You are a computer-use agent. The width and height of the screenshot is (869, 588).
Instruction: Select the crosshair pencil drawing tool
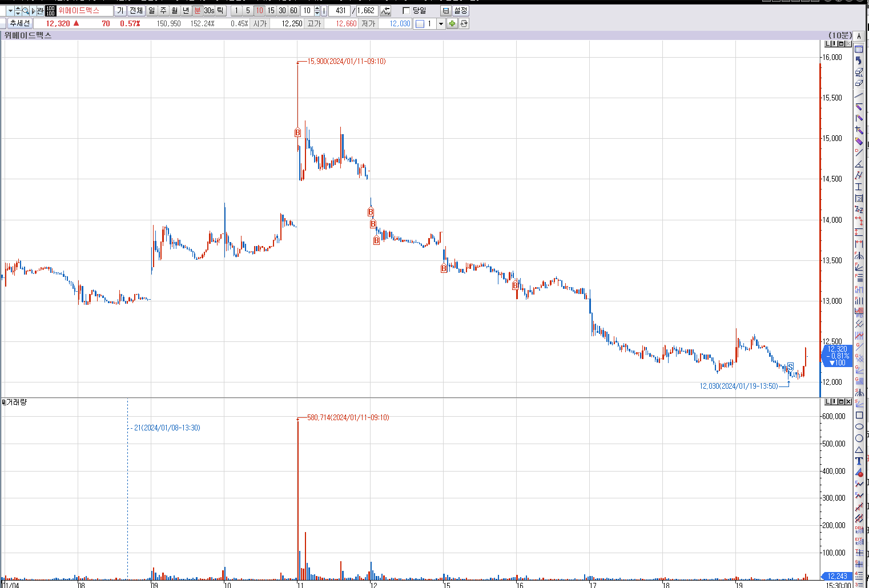coord(859,130)
